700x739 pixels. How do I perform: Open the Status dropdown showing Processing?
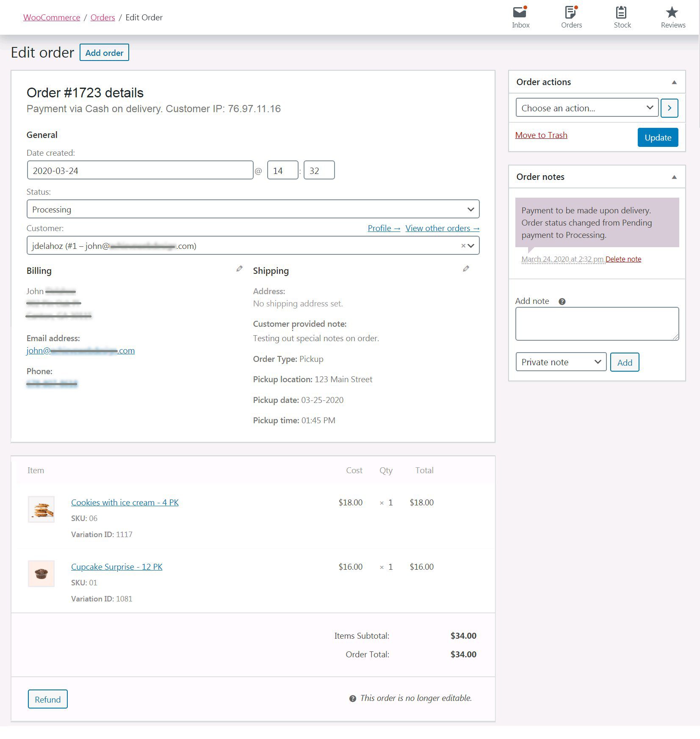[x=253, y=209]
